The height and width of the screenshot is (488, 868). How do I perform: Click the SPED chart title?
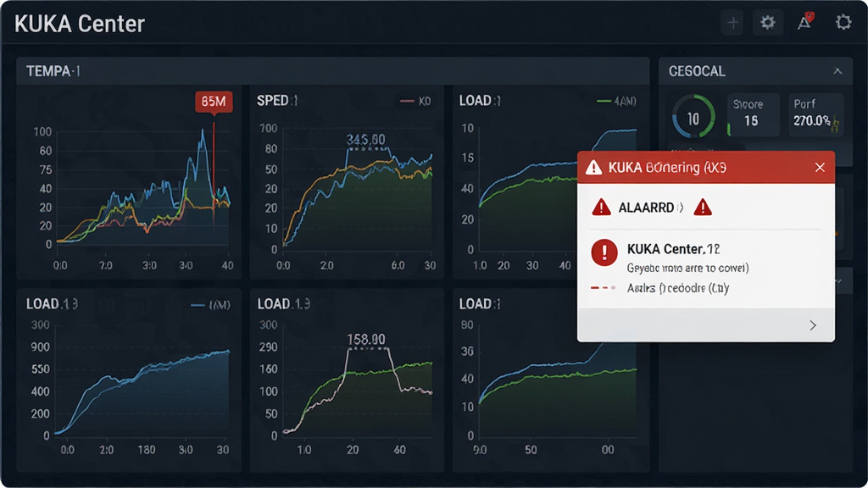277,101
